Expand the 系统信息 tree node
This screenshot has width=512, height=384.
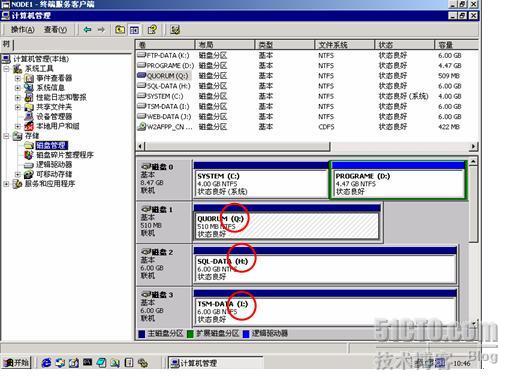[18, 88]
